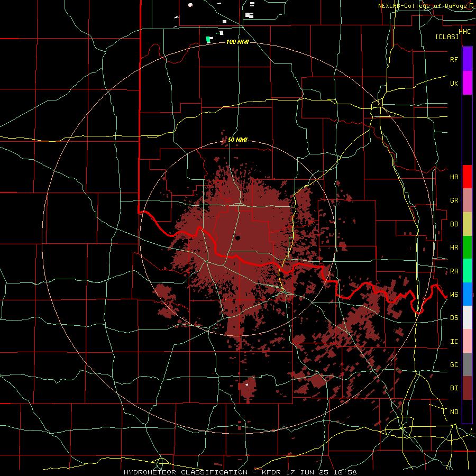This screenshot has height=476, width=476.
Task: Click the UK magenta legend swatch
Action: click(467, 83)
